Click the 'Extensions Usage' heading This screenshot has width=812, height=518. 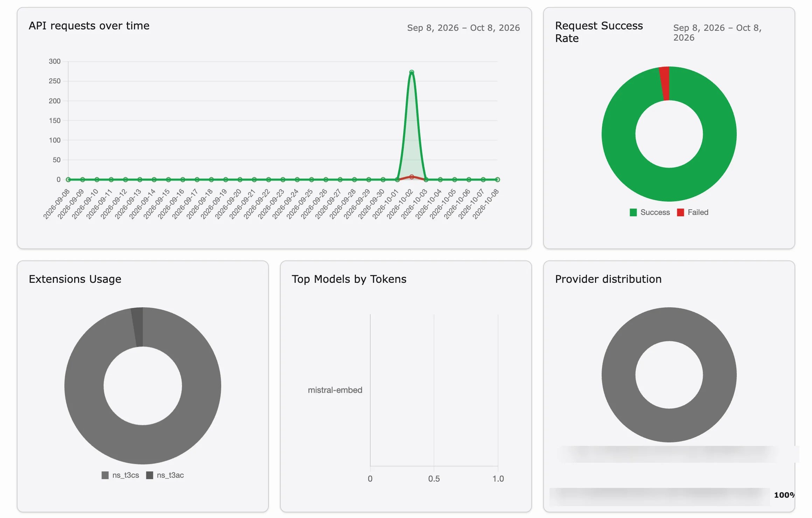75,279
